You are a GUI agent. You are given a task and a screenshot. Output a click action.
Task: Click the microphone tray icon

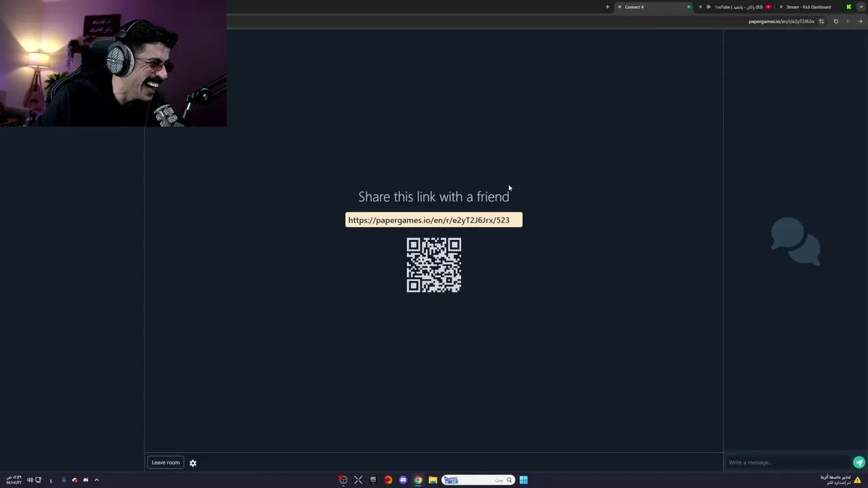pyautogui.click(x=64, y=480)
